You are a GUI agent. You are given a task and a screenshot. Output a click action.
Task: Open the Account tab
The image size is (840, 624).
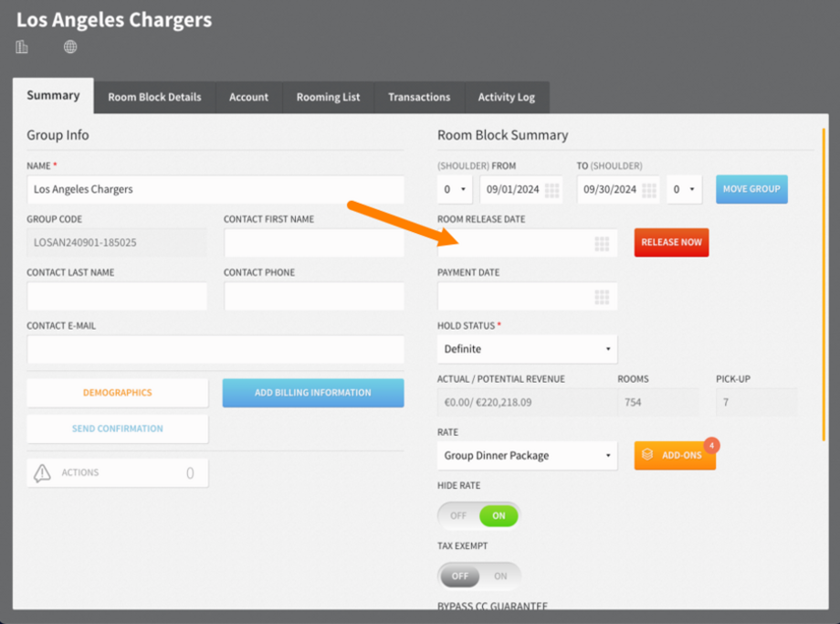pos(248,98)
